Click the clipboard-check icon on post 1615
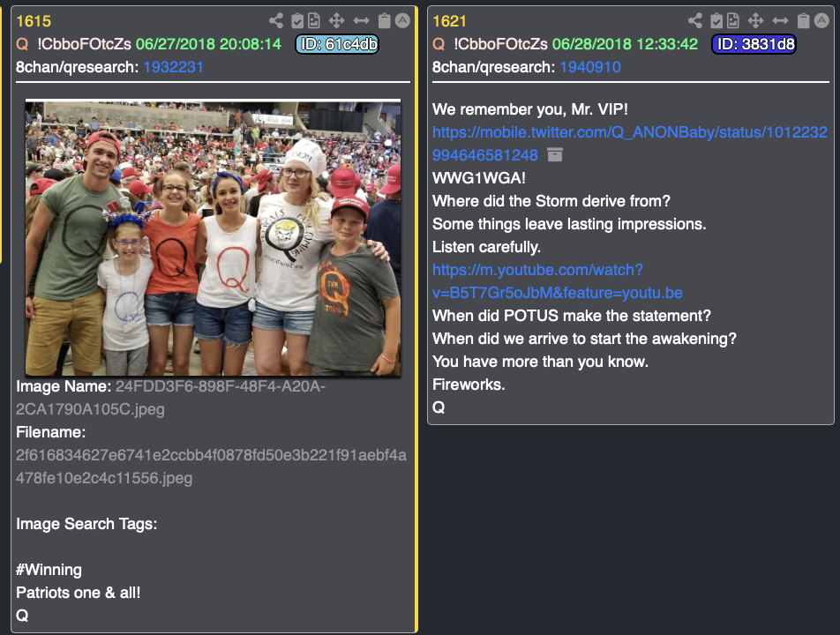The image size is (840, 635). (297, 21)
